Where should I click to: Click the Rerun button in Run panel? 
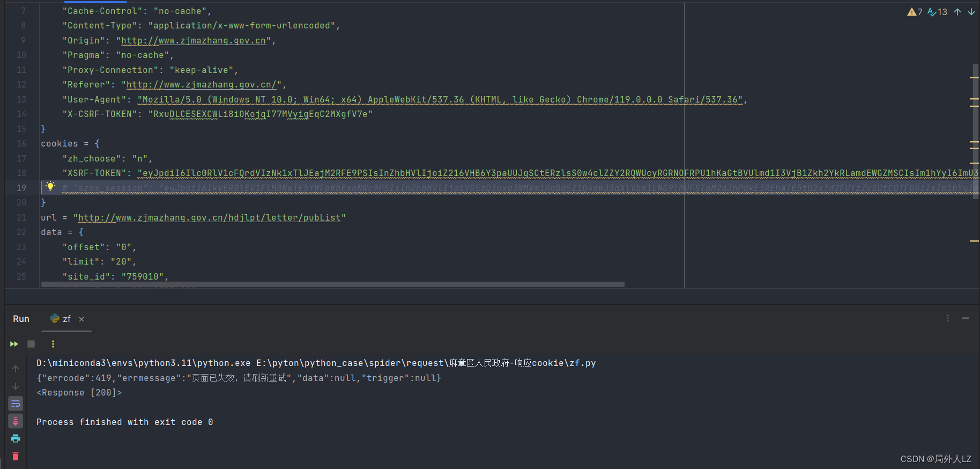14,344
